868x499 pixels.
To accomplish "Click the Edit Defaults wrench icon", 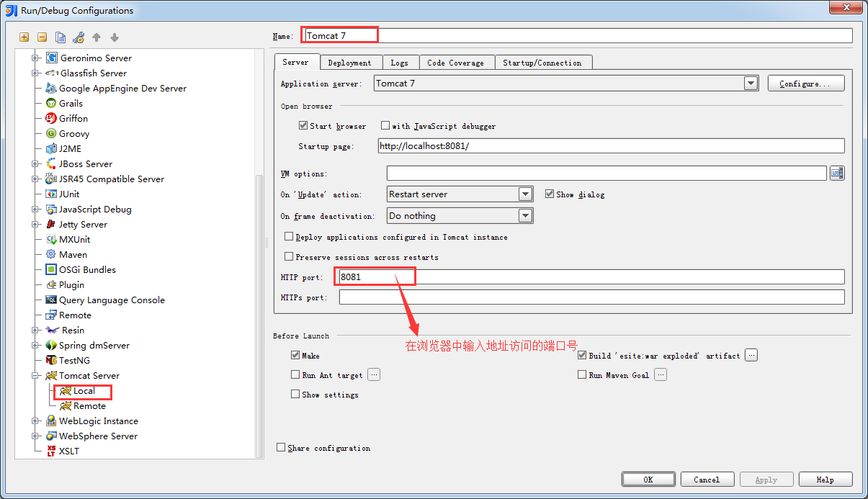I will click(79, 37).
